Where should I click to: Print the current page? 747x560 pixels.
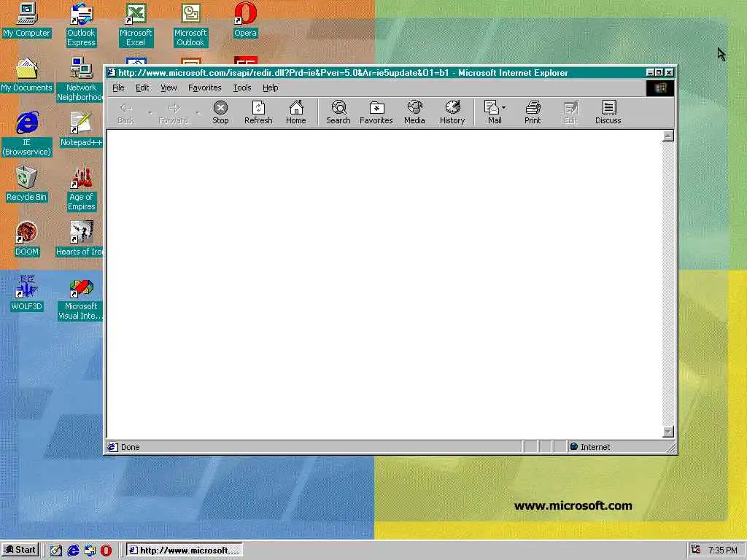coord(533,112)
